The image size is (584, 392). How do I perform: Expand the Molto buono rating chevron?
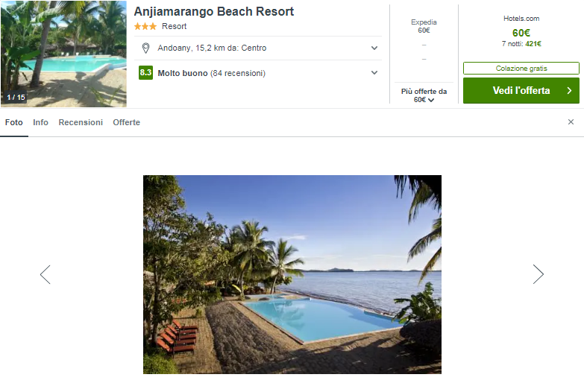coord(374,73)
